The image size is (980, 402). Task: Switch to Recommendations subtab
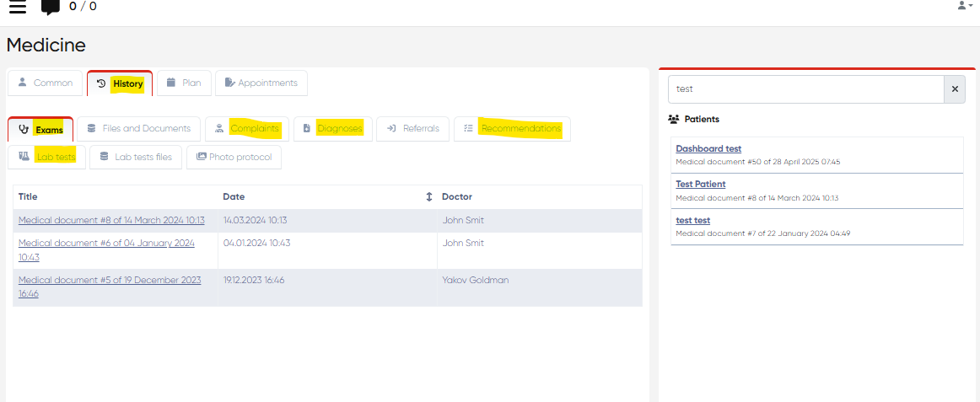tap(512, 129)
